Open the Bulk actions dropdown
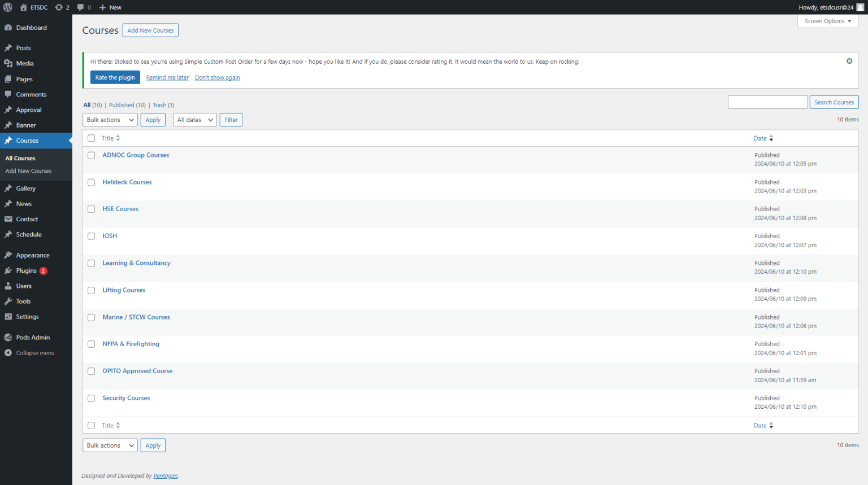Screen dimensions: 868x485 [110, 119]
